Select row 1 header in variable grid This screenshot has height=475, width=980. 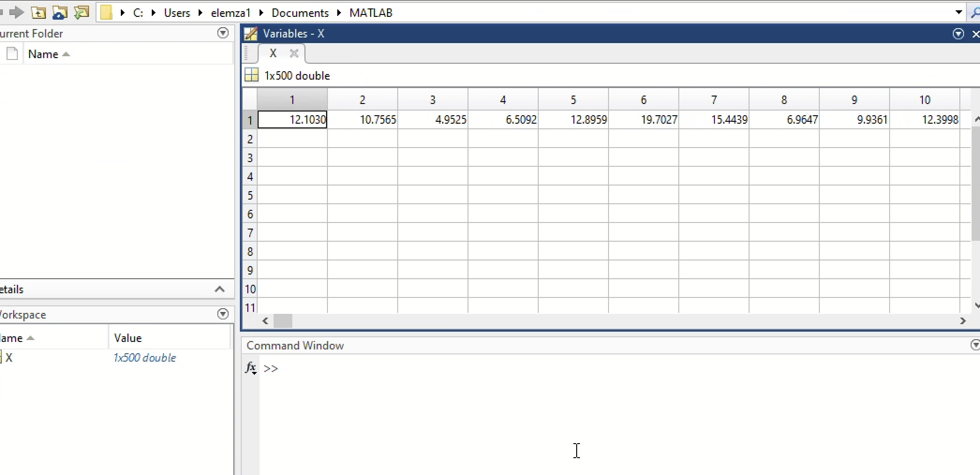coord(250,120)
